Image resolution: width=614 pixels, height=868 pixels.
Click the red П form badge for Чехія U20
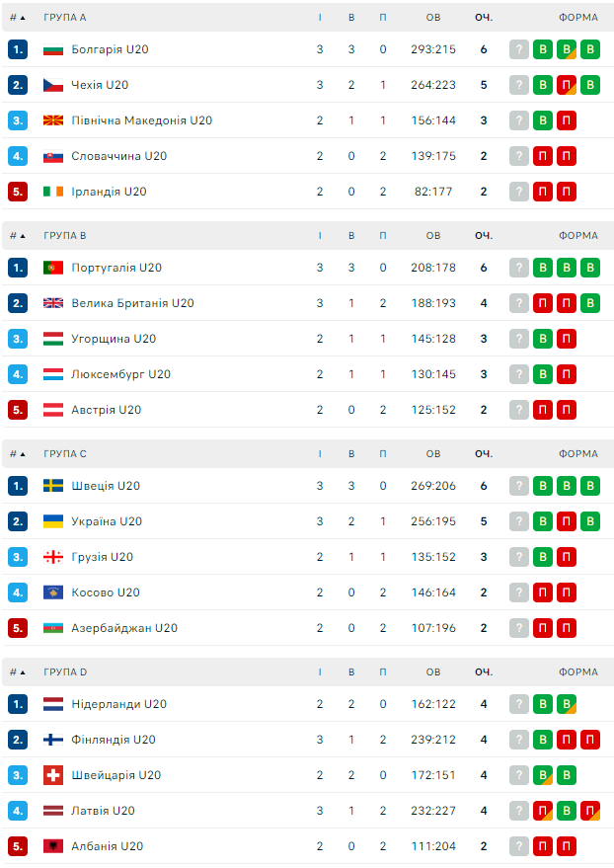point(567,85)
